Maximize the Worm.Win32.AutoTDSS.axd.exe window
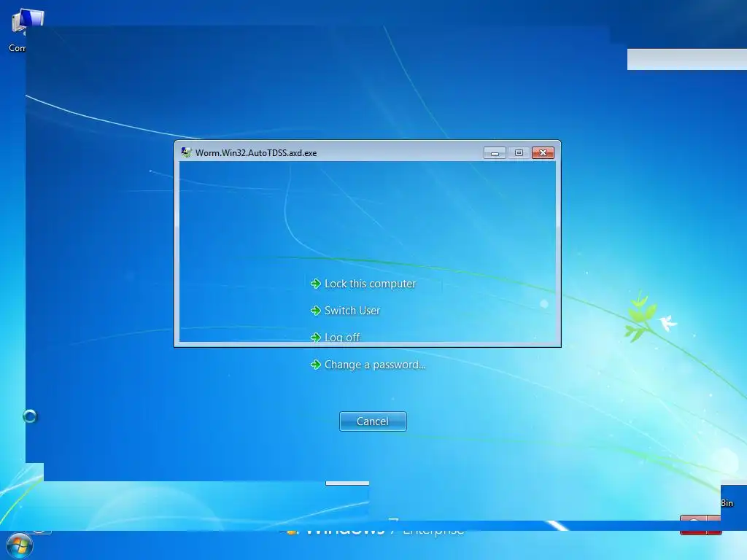Image resolution: width=747 pixels, height=560 pixels. click(x=519, y=153)
